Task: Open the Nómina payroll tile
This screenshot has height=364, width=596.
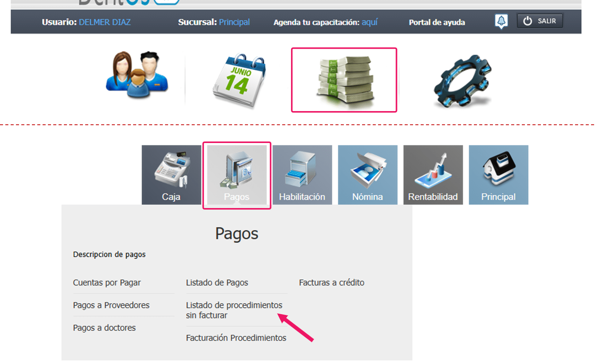Action: coord(368,175)
